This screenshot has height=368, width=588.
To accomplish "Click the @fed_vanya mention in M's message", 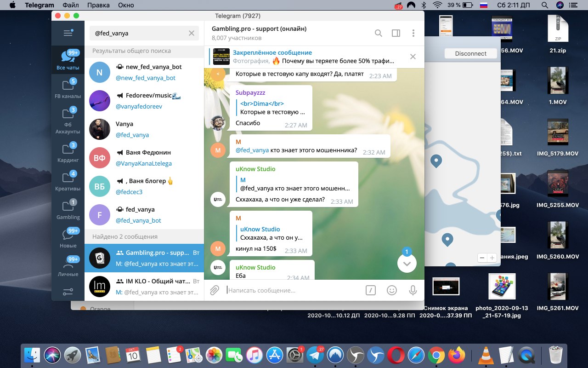I will [252, 150].
